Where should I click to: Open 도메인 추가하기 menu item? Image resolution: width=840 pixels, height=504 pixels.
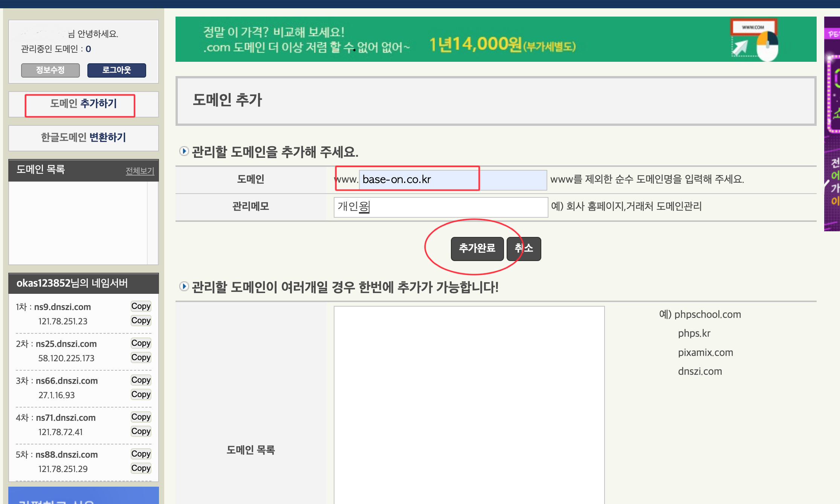click(x=83, y=104)
